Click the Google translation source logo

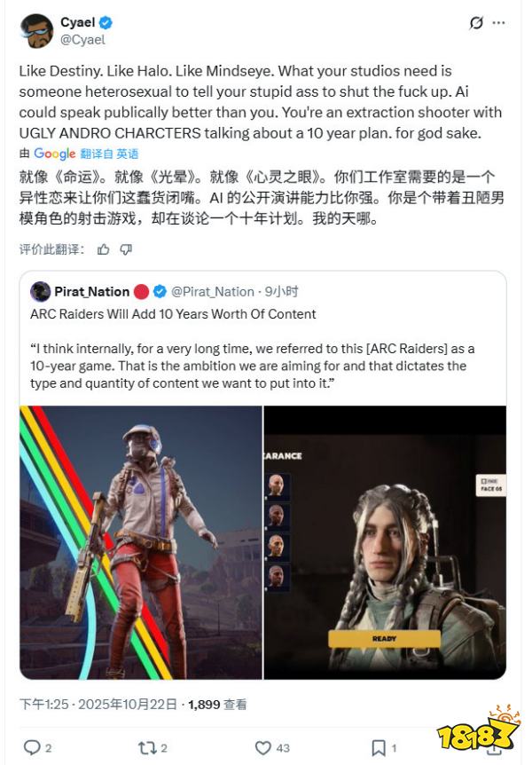point(55,154)
